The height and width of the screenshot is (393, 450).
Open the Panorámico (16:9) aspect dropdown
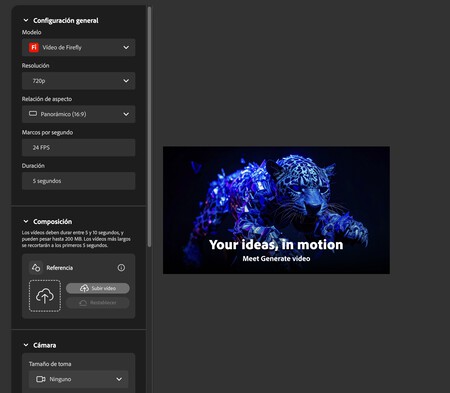[x=79, y=114]
